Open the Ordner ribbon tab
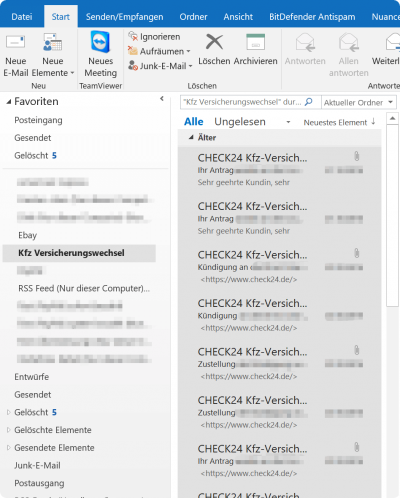Viewport: 400px width, 498px height. [193, 17]
